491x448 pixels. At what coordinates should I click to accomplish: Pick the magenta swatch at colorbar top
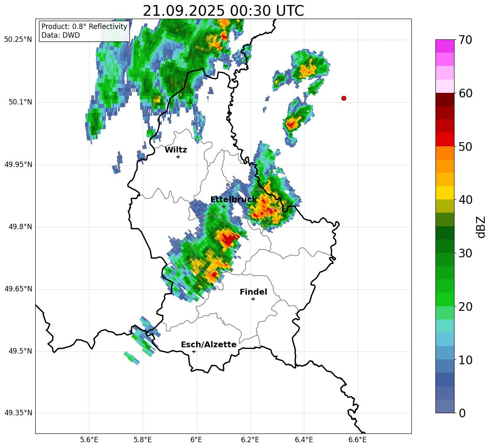tap(445, 46)
